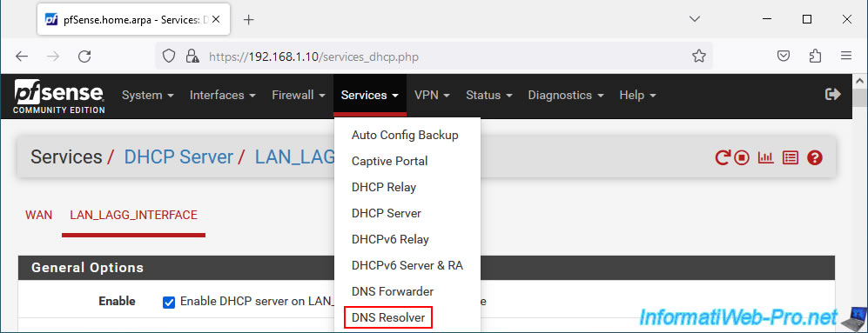Expand the VPN menu
The height and width of the screenshot is (333, 868).
point(432,95)
